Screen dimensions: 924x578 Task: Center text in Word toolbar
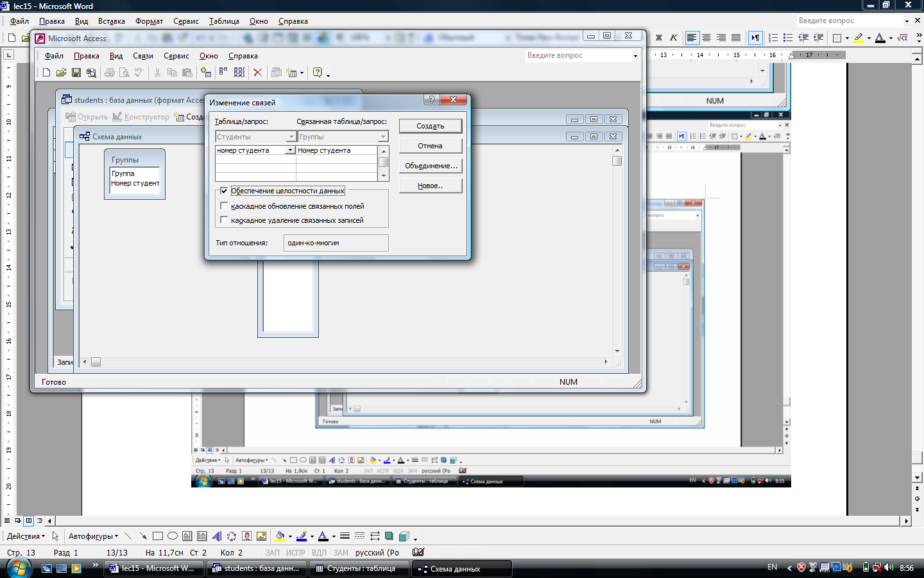(706, 38)
